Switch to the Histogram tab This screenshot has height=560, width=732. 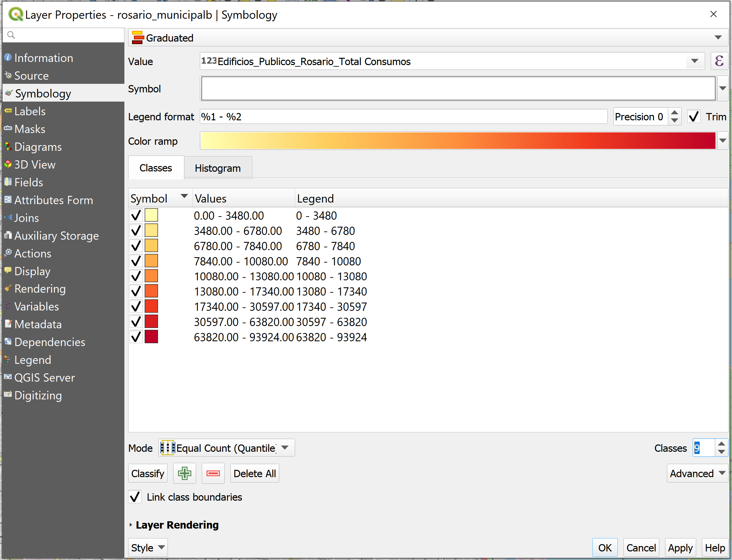pos(218,168)
